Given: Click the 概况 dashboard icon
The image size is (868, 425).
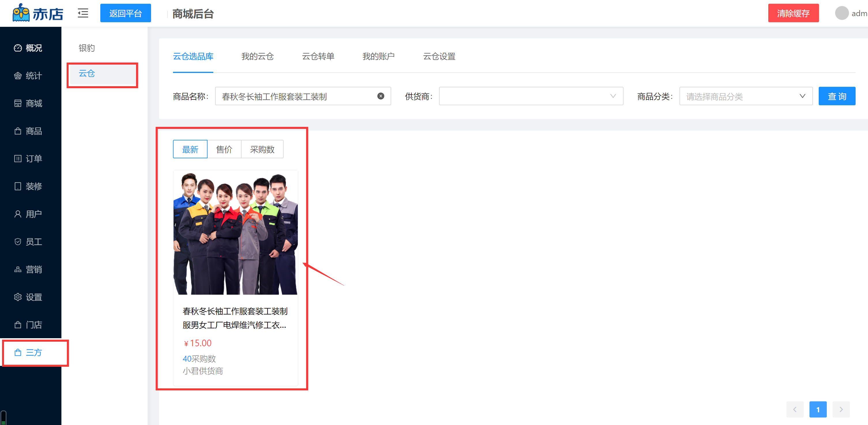Looking at the screenshot, I should 18,48.
